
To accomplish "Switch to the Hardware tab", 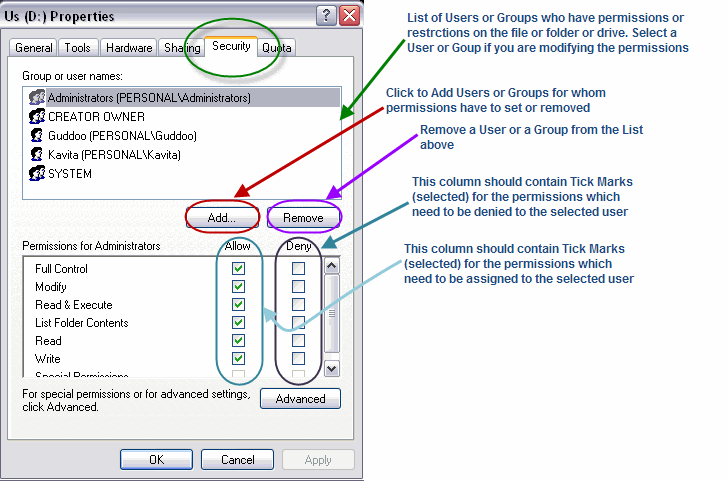I will coord(129,48).
